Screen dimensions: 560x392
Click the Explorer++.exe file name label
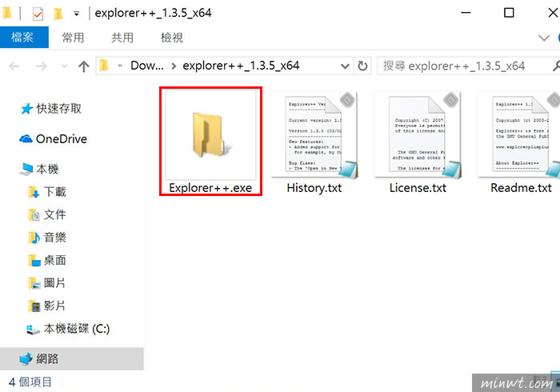pos(210,188)
